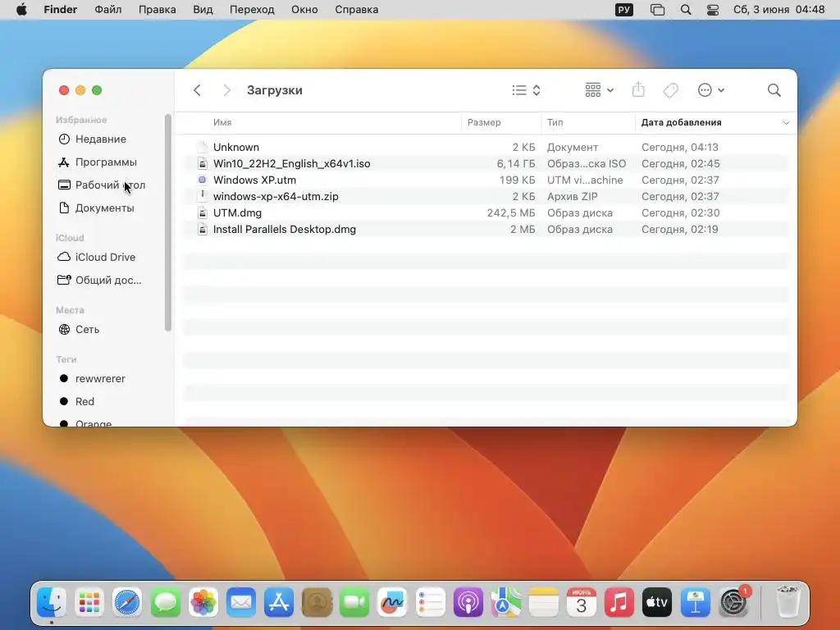Viewport: 840px width, 630px height.
Task: Open Music from the Dock
Action: 619,602
